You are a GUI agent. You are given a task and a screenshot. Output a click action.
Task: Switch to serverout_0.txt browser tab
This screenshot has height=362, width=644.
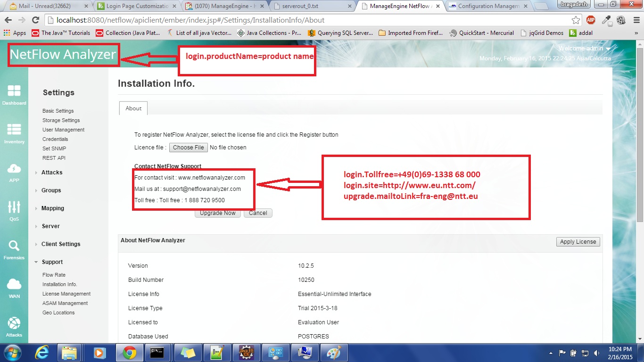point(311,6)
